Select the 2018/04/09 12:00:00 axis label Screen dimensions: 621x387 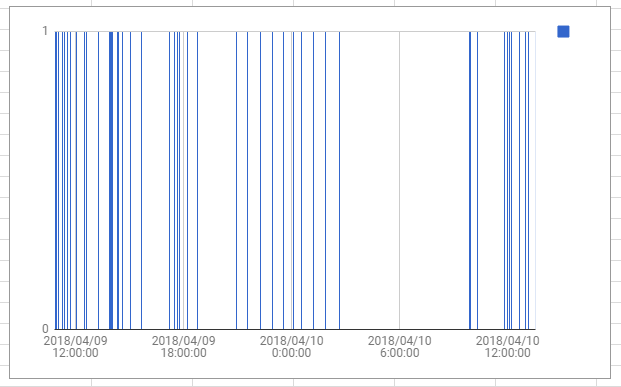pyautogui.click(x=75, y=347)
